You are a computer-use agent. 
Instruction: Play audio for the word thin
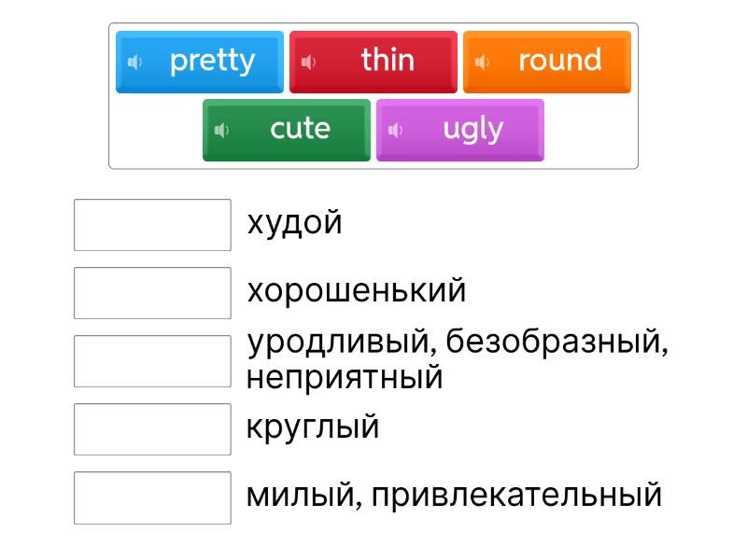coord(309,63)
